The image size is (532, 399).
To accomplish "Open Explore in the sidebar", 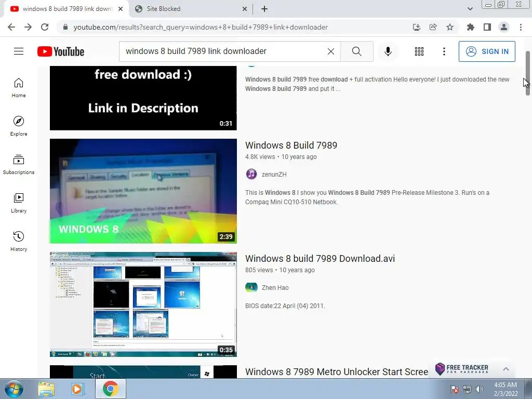I will (19, 126).
